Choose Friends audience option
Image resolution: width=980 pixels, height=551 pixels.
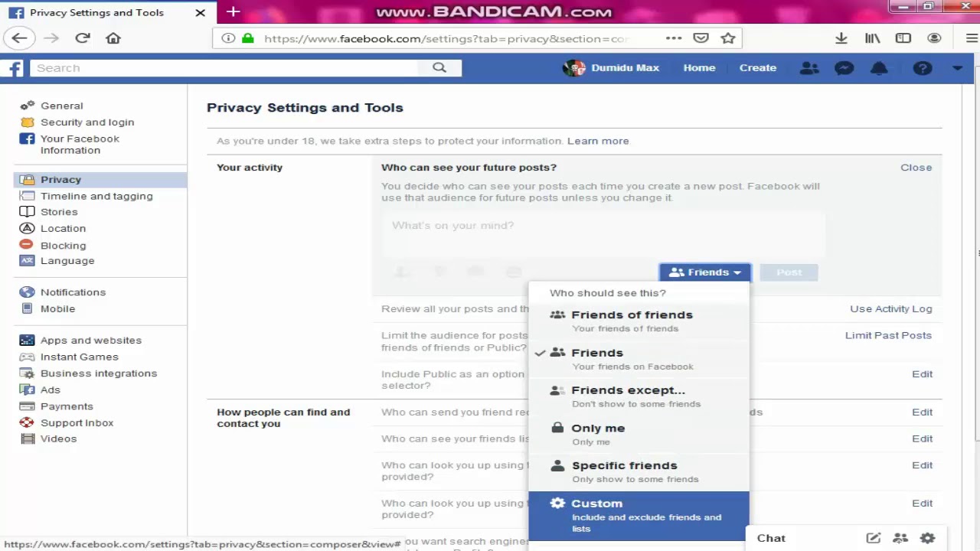coord(639,359)
